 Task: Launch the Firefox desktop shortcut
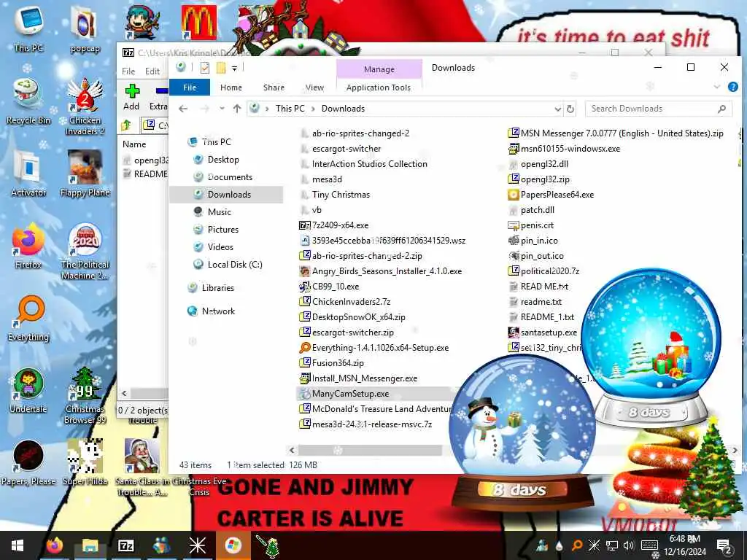(28, 246)
